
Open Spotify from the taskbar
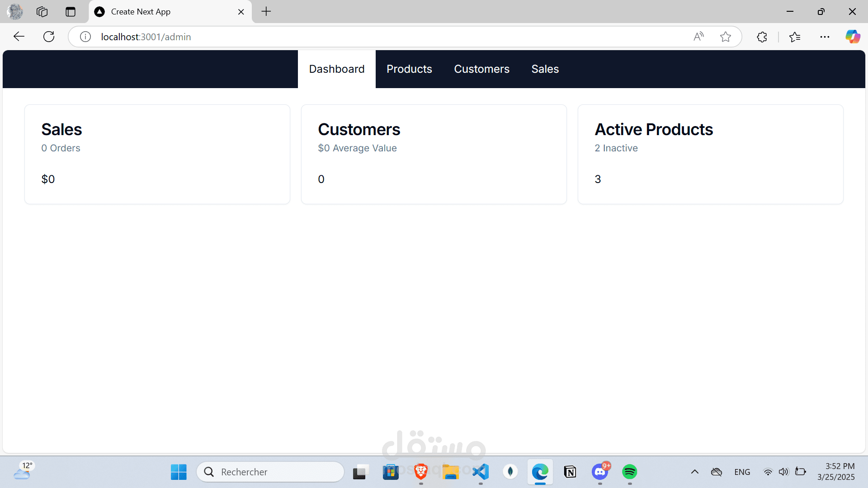tap(630, 472)
